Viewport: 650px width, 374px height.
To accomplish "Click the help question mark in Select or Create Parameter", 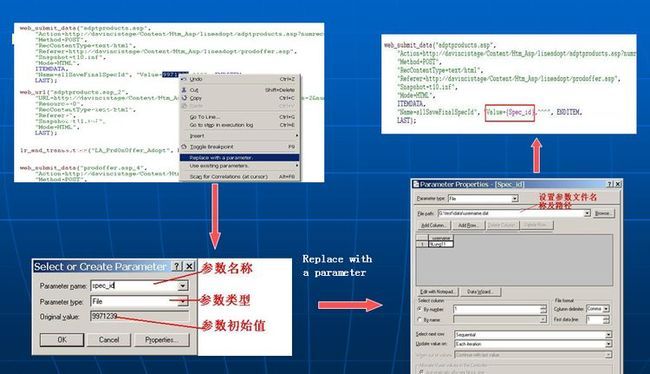I will (177, 266).
